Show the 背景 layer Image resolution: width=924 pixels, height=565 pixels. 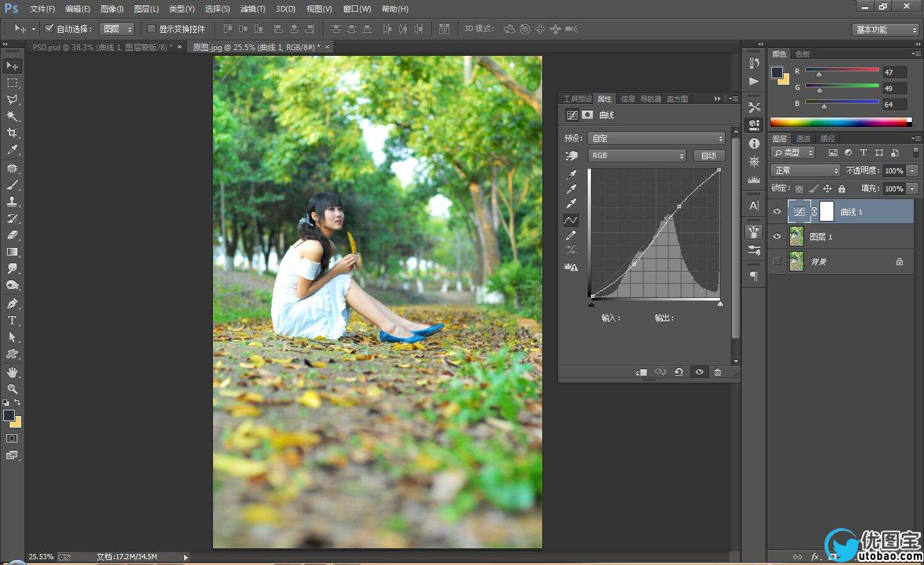[x=777, y=261]
